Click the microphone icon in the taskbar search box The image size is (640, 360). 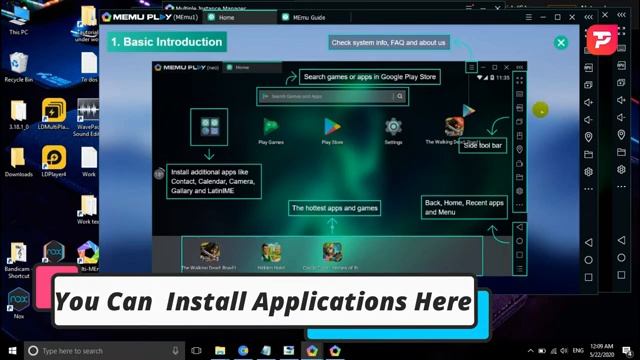click(175, 351)
